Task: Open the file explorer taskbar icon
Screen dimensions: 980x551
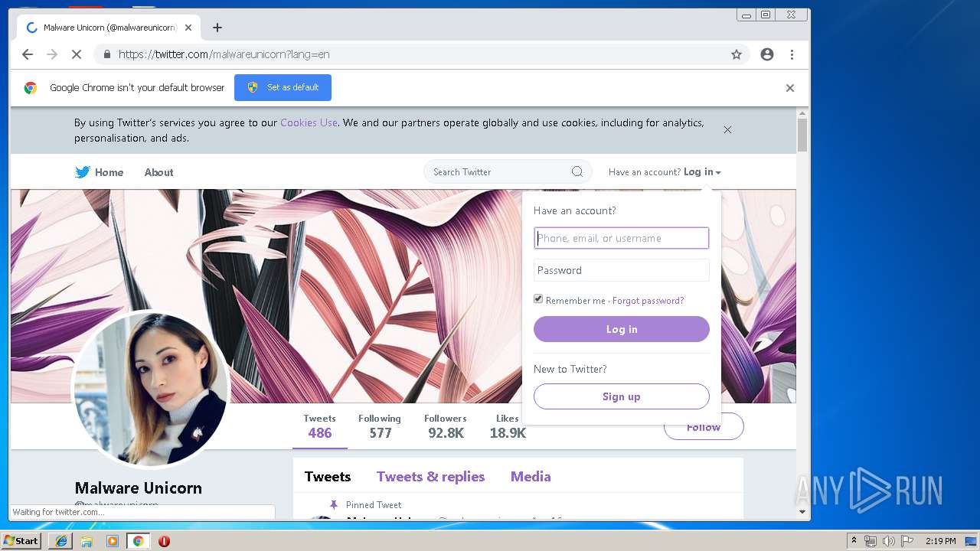Action: click(x=87, y=541)
